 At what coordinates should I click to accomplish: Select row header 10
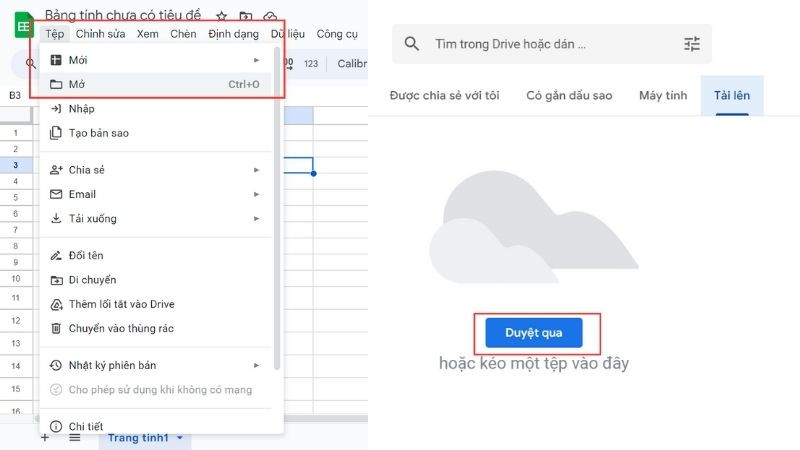[x=16, y=279]
